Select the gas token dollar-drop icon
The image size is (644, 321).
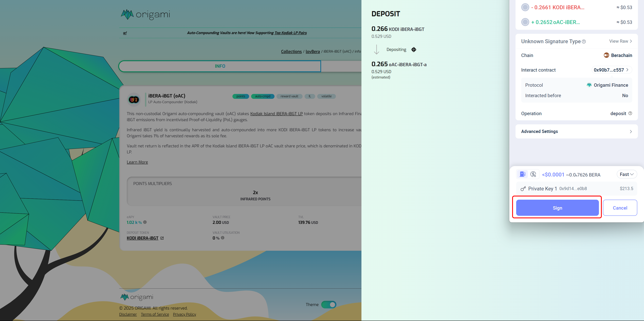pyautogui.click(x=533, y=174)
